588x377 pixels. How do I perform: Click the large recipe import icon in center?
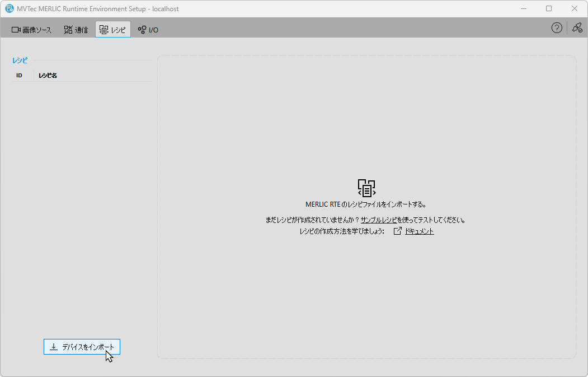[366, 188]
